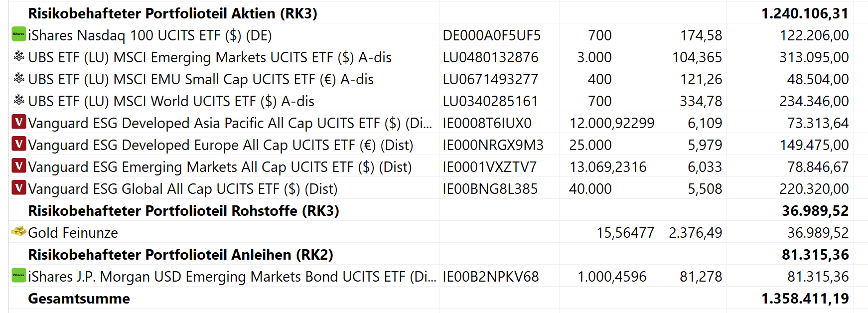Click the UBS icon next to MSCI World ETF
This screenshot has width=868, height=313.
coord(18,100)
